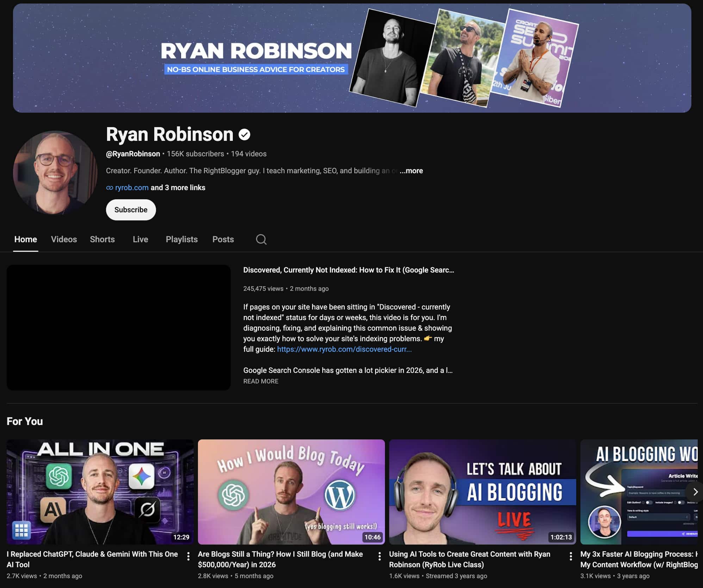Click Ryan Robinson's profile avatar
The width and height of the screenshot is (703, 588).
click(55, 173)
